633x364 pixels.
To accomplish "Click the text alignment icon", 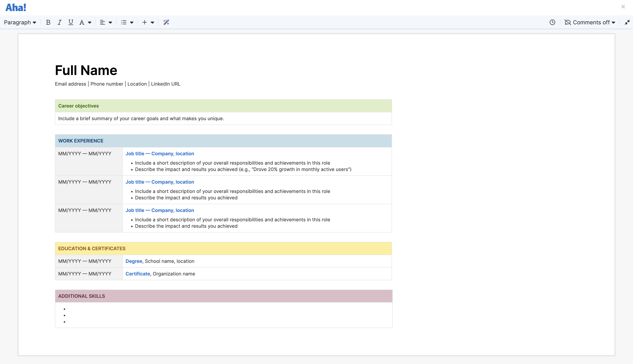I will click(x=102, y=22).
